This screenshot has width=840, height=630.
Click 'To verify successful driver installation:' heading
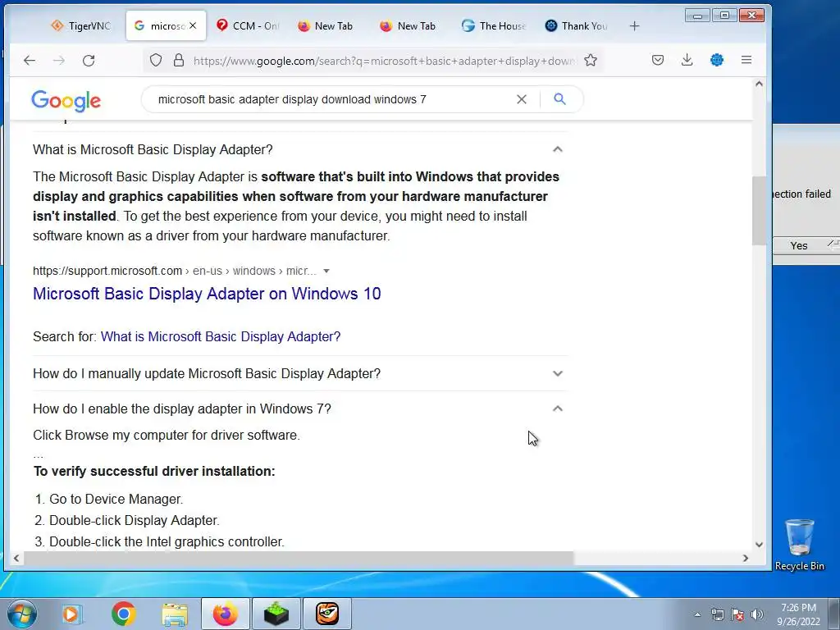[x=154, y=471]
